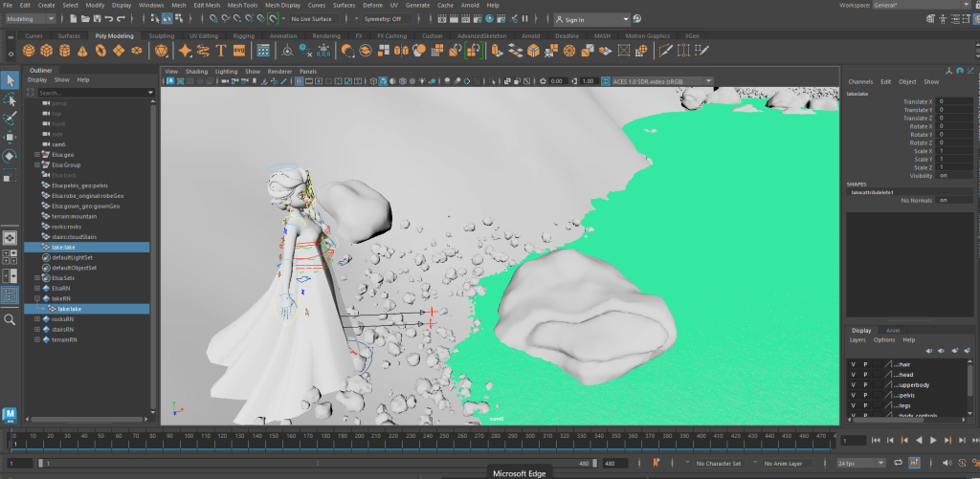Open the Layers menu in layer editor
This screenshot has height=479, width=980.
click(x=857, y=340)
